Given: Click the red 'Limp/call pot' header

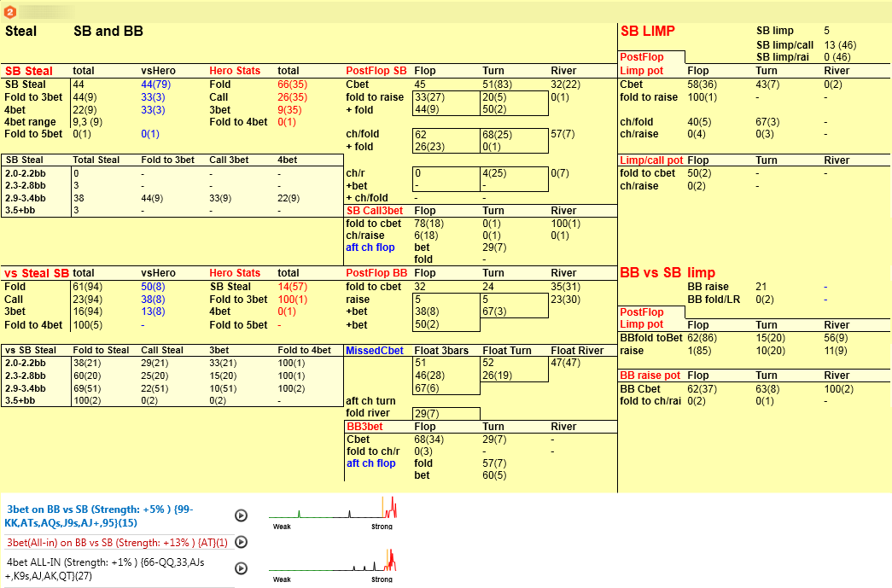Looking at the screenshot, I should click(651, 160).
